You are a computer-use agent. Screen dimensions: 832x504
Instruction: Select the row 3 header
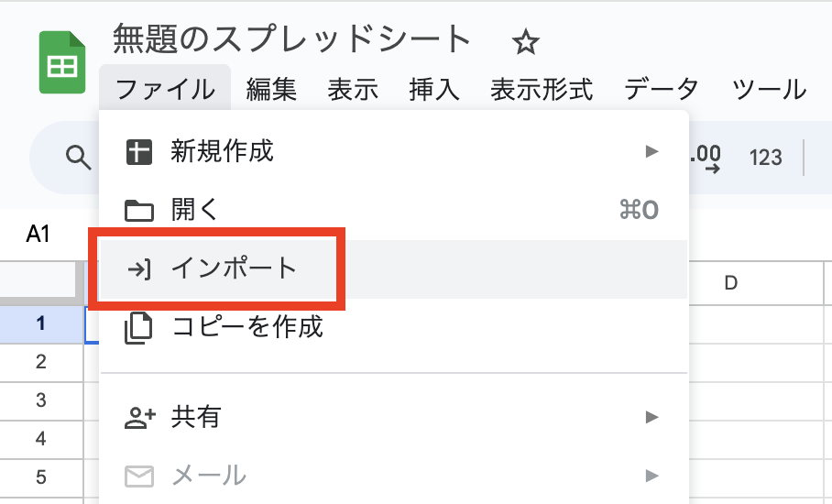point(40,400)
